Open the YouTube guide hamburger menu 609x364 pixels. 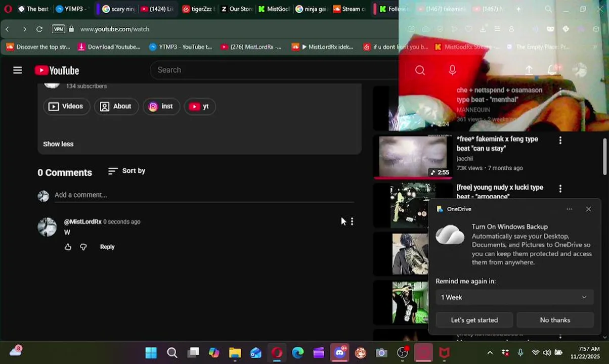click(x=18, y=70)
